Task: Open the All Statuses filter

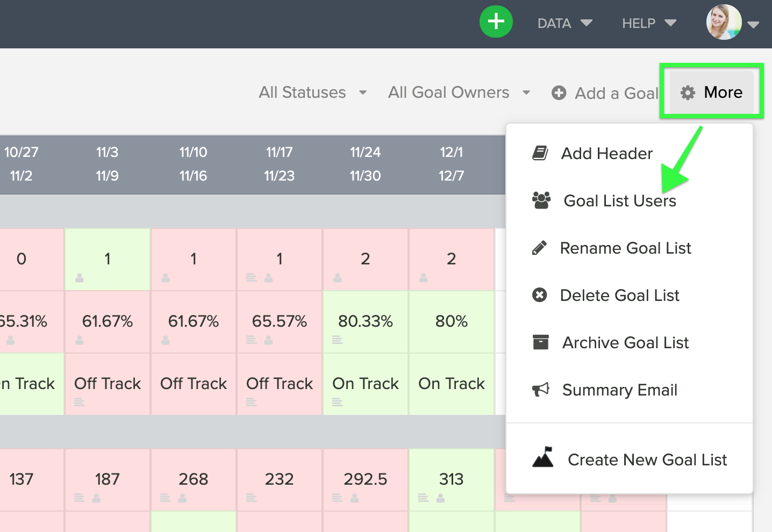Action: (313, 92)
